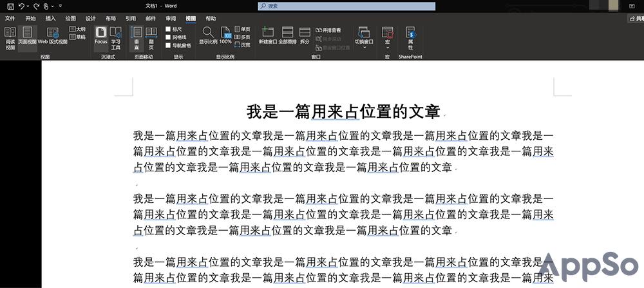Switch to 阅读视图 reading mode
This screenshot has width=644, height=288.
pyautogui.click(x=10, y=38)
